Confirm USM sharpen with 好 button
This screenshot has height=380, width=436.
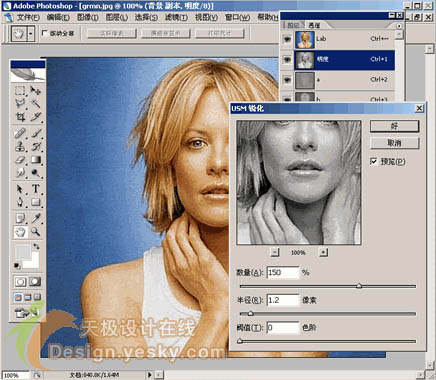coord(394,126)
